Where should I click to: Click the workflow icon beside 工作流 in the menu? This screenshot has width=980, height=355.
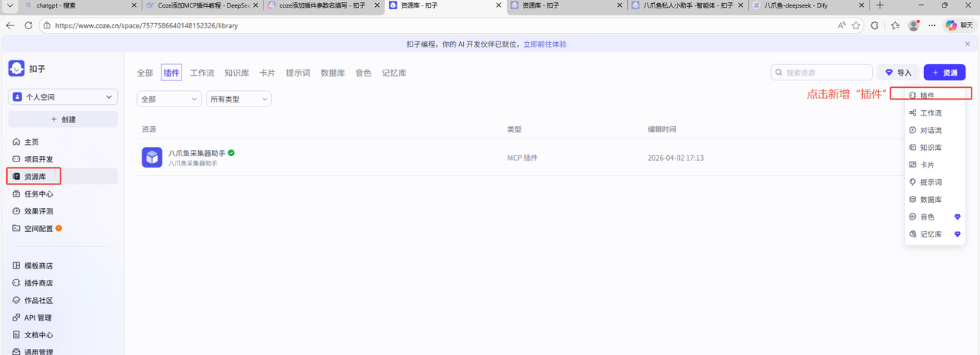913,112
